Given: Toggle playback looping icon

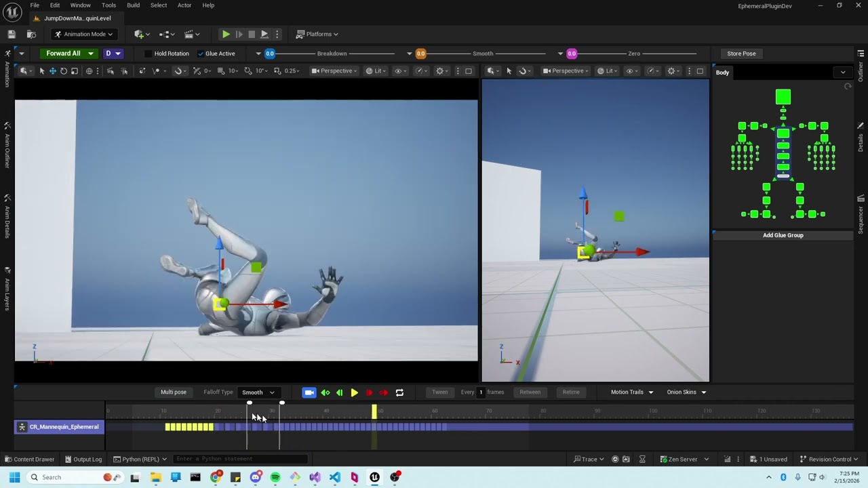Looking at the screenshot, I should pos(399,392).
